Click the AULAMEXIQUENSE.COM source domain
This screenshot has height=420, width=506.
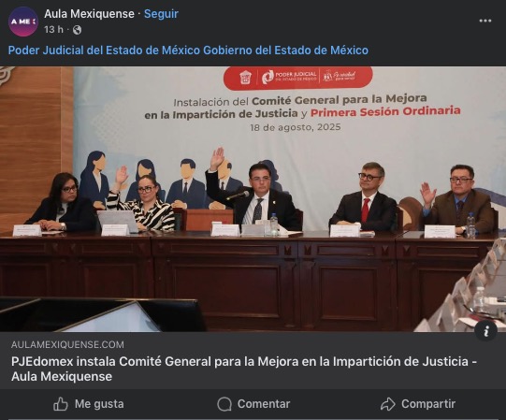67,345
